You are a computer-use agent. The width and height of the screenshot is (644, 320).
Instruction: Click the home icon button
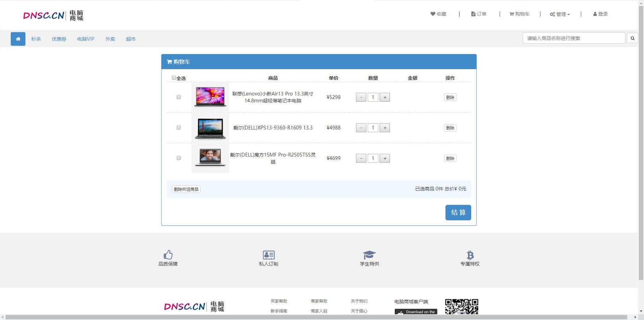point(18,39)
